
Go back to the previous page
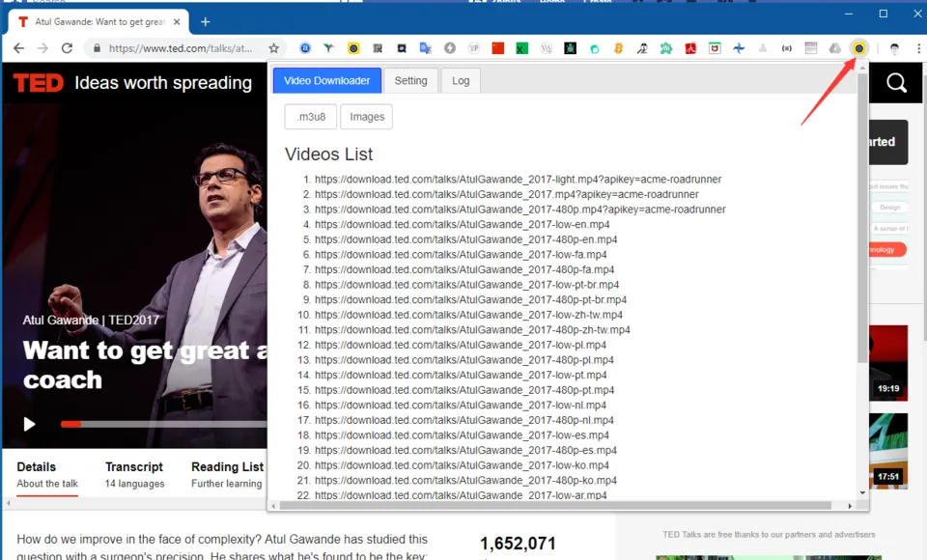pos(19,48)
